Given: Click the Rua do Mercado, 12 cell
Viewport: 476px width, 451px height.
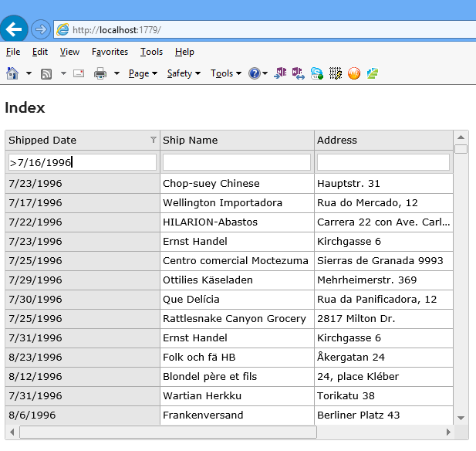Looking at the screenshot, I should (383, 202).
